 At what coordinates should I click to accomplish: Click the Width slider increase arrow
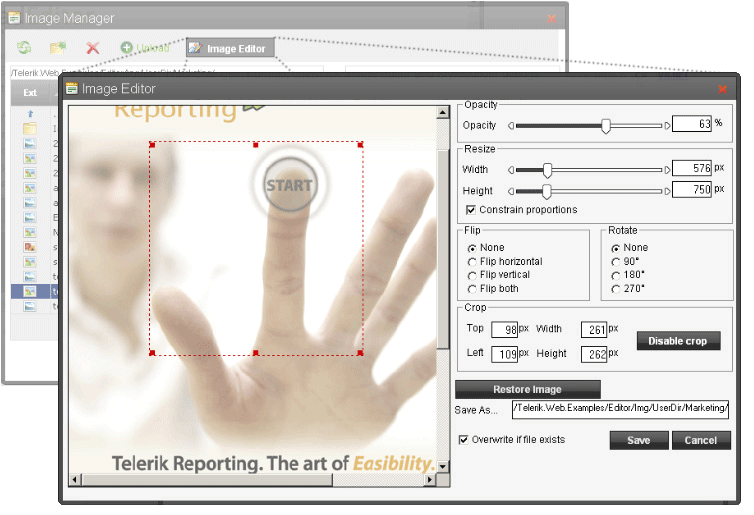coord(668,170)
